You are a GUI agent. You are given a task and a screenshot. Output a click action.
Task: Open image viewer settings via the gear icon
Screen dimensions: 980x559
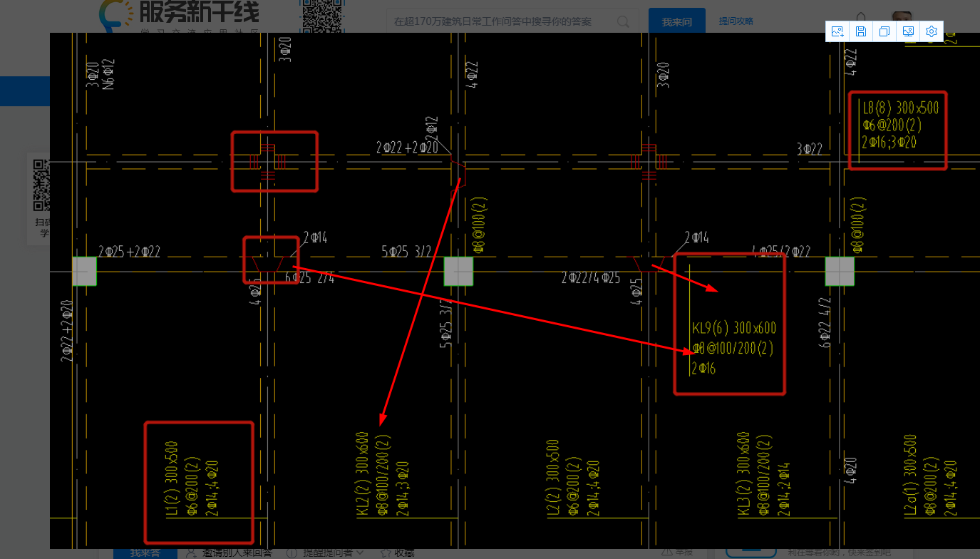(932, 31)
